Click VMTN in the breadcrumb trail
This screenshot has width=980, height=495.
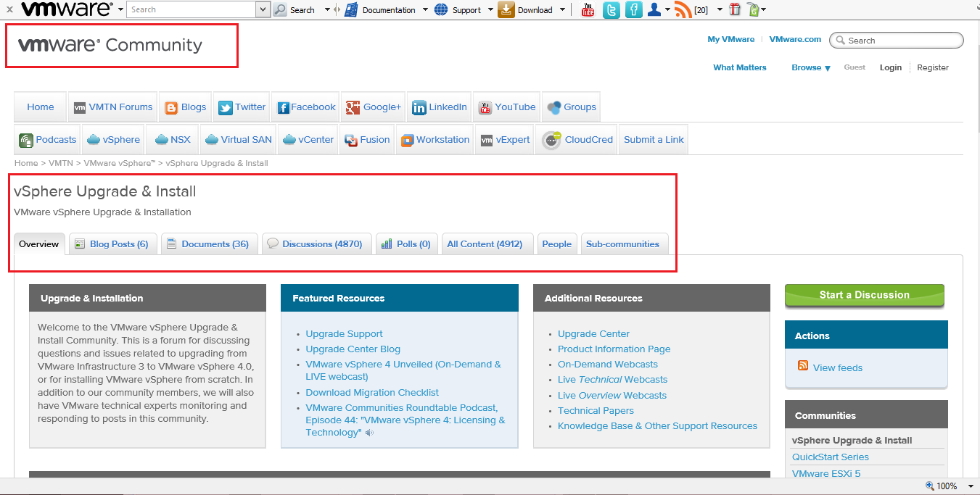point(61,163)
